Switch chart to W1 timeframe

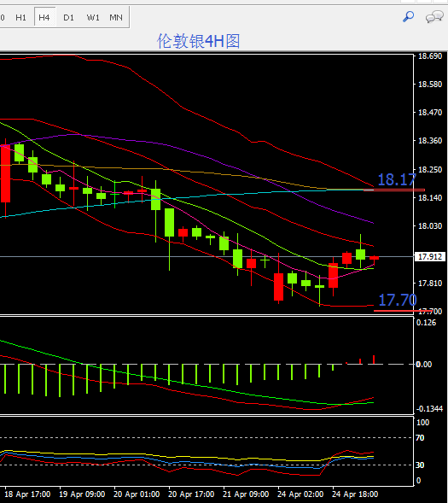[93, 17]
